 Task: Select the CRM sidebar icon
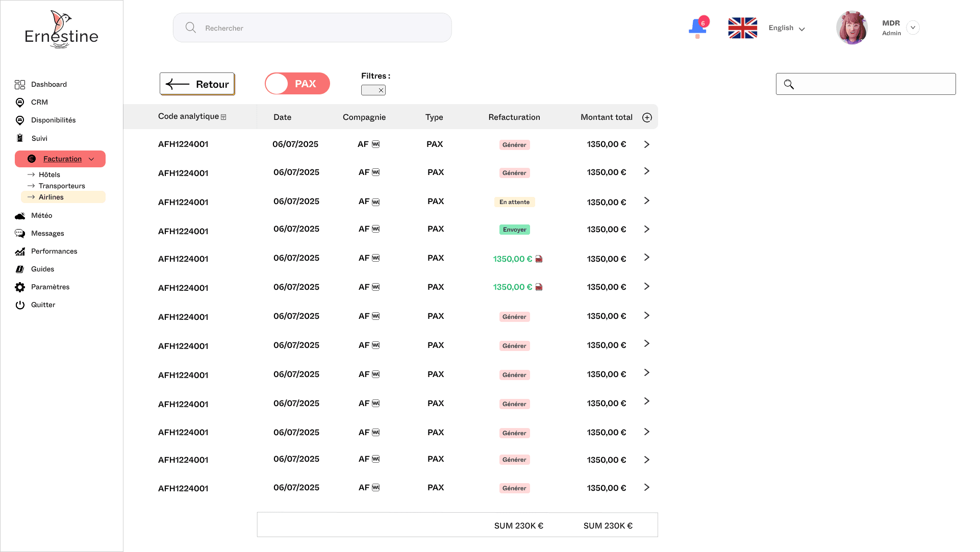coord(20,103)
